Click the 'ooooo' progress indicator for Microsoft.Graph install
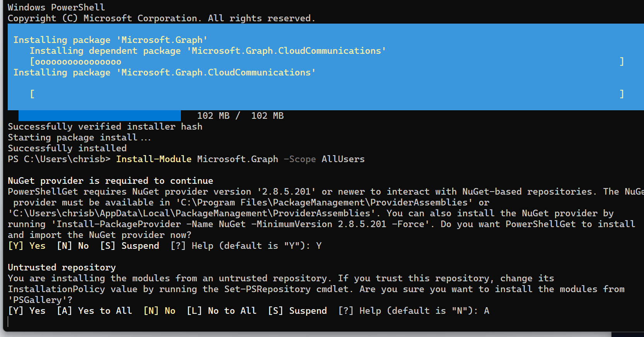 (x=78, y=62)
